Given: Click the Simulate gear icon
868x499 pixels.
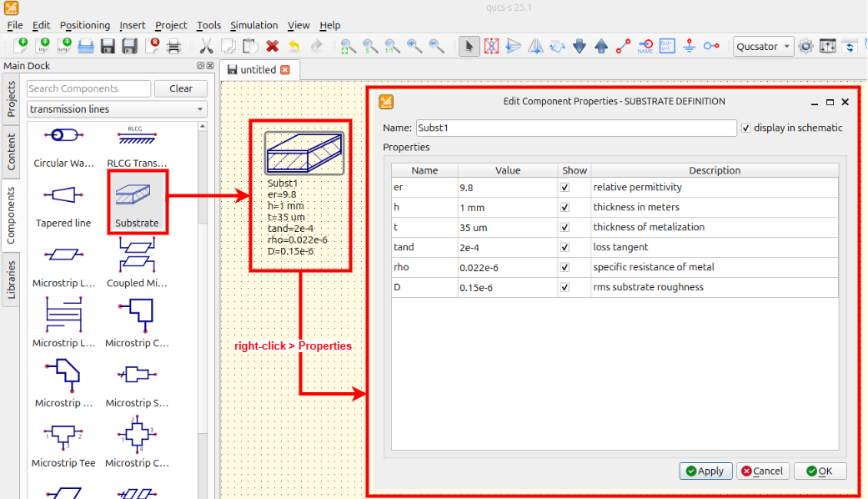Looking at the screenshot, I should click(x=805, y=47).
